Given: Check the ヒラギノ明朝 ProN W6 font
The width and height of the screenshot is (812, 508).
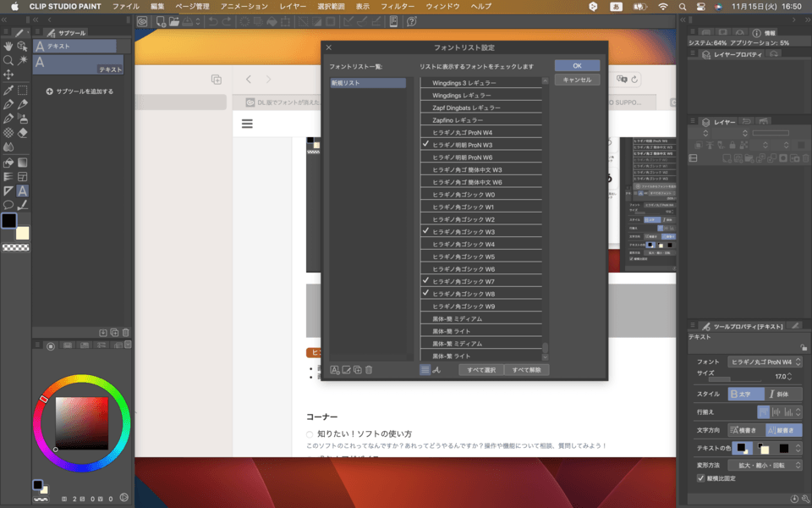Looking at the screenshot, I should [x=427, y=156].
